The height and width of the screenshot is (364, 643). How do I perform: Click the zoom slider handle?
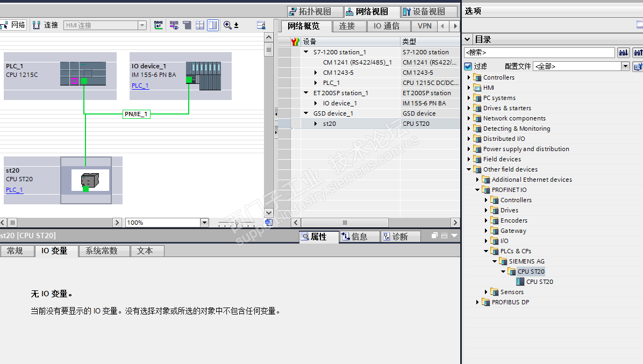click(x=237, y=223)
